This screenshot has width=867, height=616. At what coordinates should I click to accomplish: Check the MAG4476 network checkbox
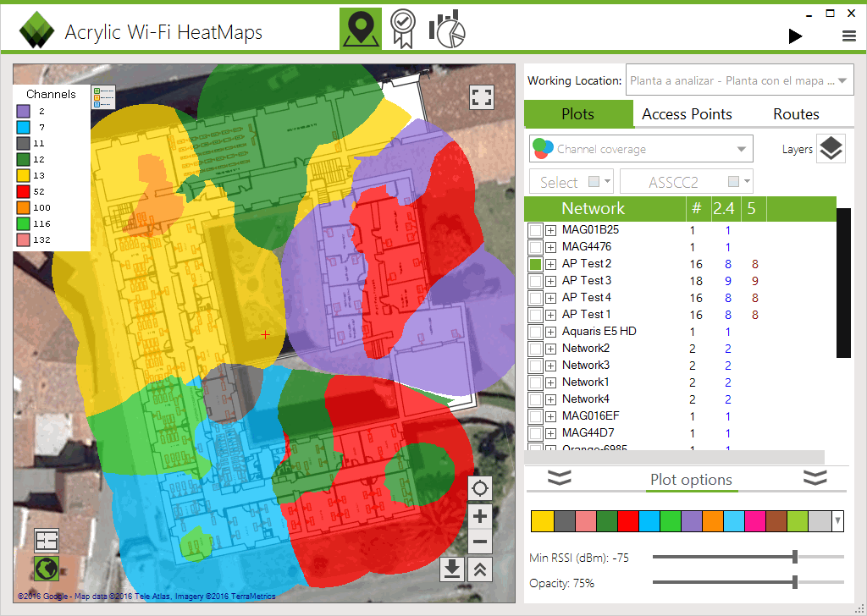[x=535, y=247]
